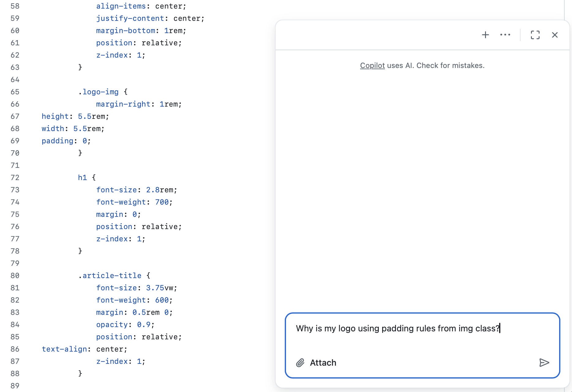Click the padding property on line 69
The height and width of the screenshot is (392, 572).
click(58, 141)
